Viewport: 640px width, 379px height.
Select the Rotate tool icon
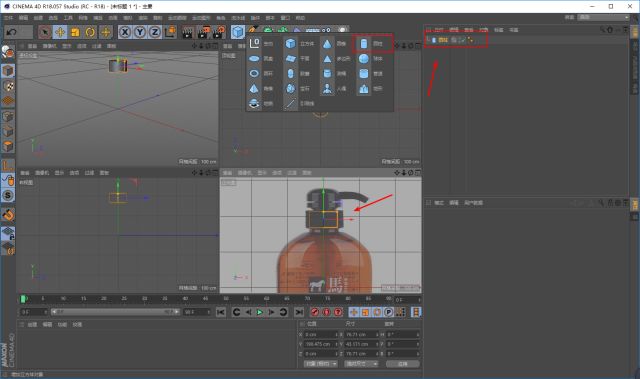coord(90,32)
